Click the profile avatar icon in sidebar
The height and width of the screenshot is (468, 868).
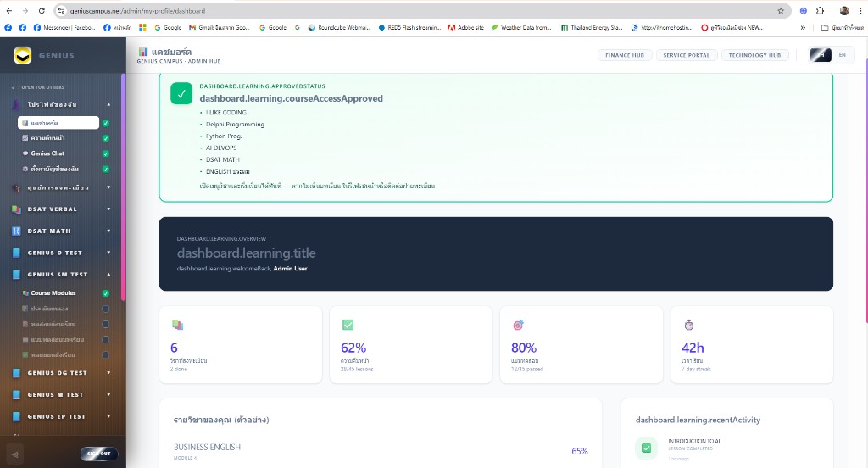16,104
